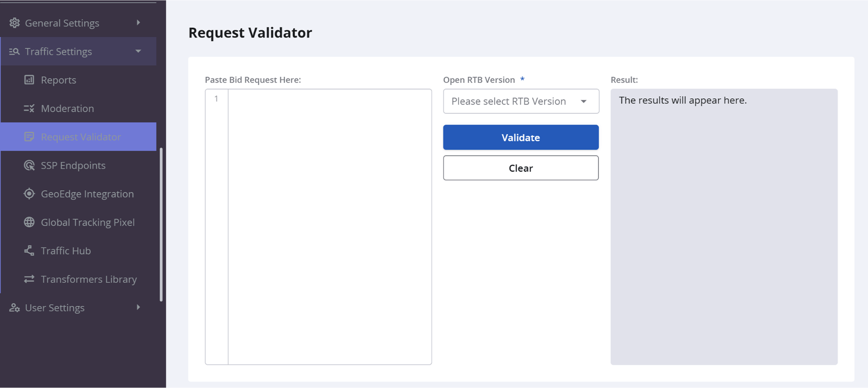Screen dimensions: 868x388
Task: Click the GeoEdge Integration target icon
Action: pyautogui.click(x=28, y=194)
